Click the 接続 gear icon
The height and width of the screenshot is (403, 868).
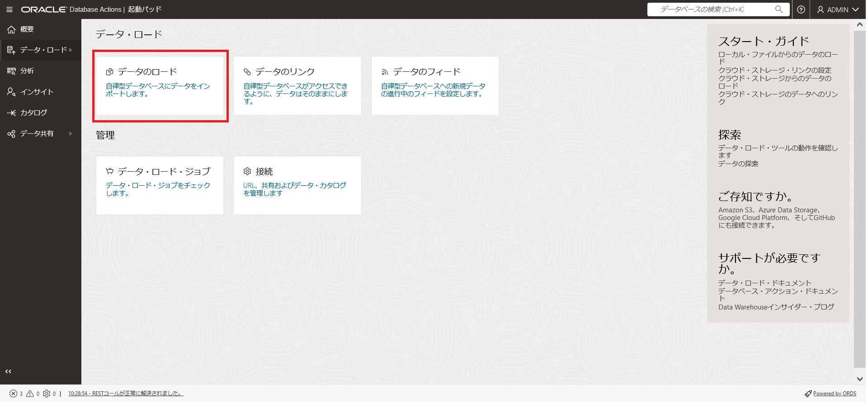click(x=247, y=171)
